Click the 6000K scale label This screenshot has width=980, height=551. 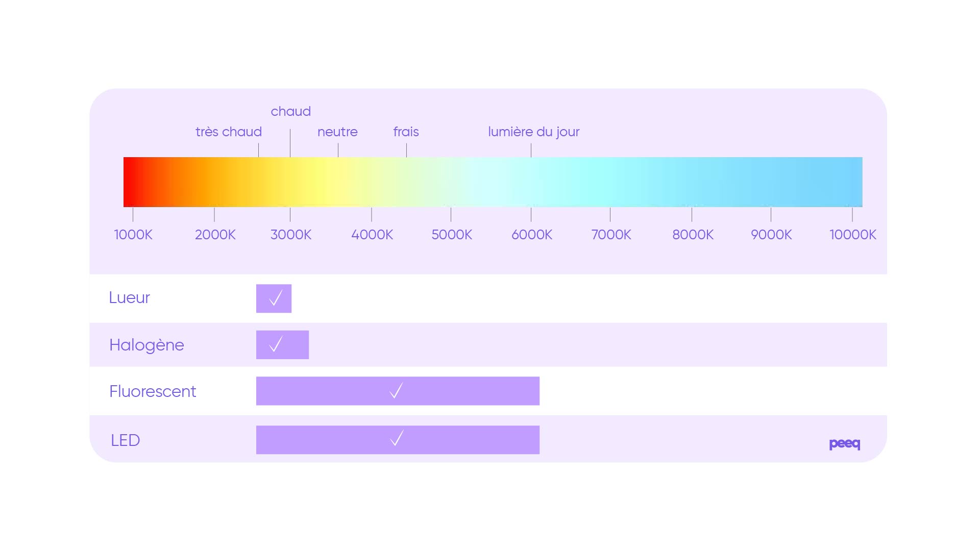pos(532,235)
